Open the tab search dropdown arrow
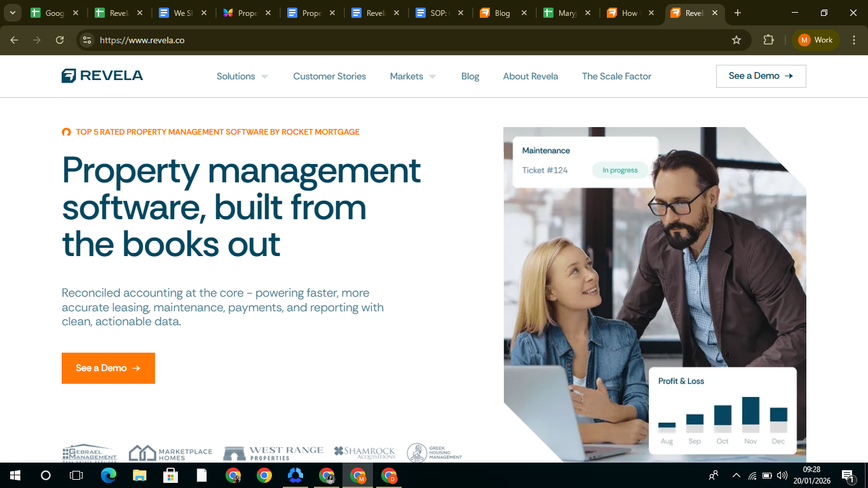Image resolution: width=868 pixels, height=488 pixels. pos(12,13)
